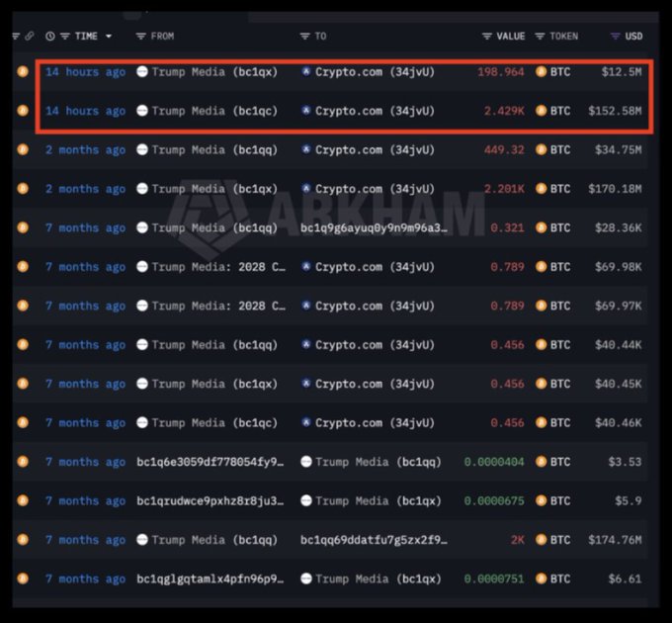
Task: Click the TIME column filter icon
Action: (64, 37)
